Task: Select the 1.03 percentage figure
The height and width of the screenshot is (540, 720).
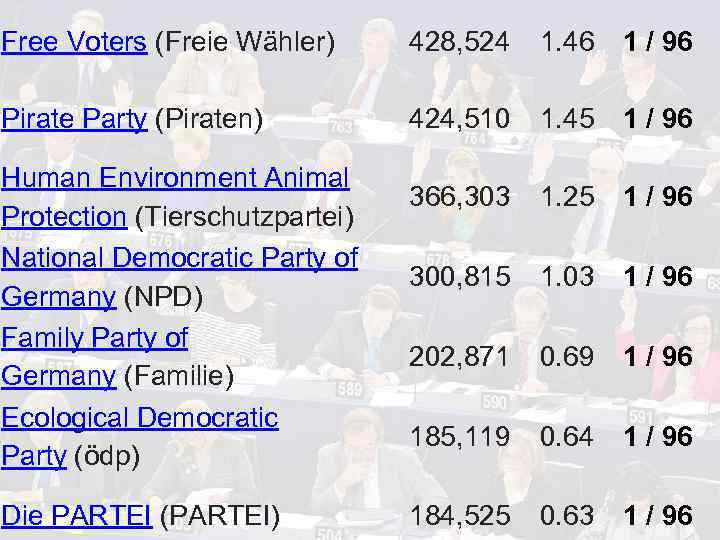Action: coord(567,277)
